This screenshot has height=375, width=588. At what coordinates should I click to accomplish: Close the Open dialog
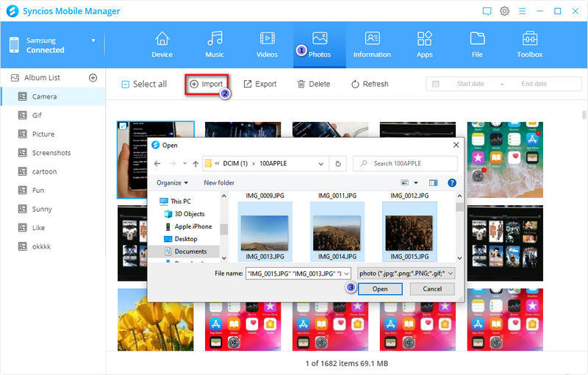456,145
